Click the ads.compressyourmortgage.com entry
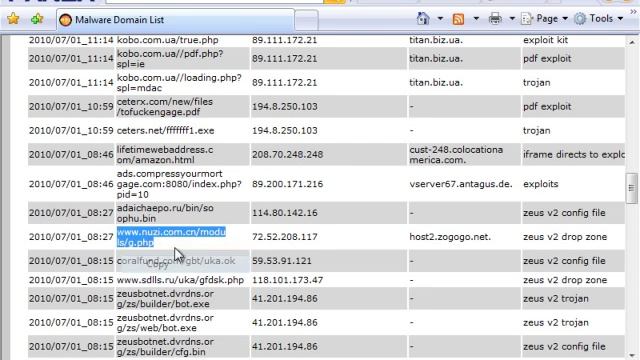Viewport: 640px width, 360px height. 179,184
